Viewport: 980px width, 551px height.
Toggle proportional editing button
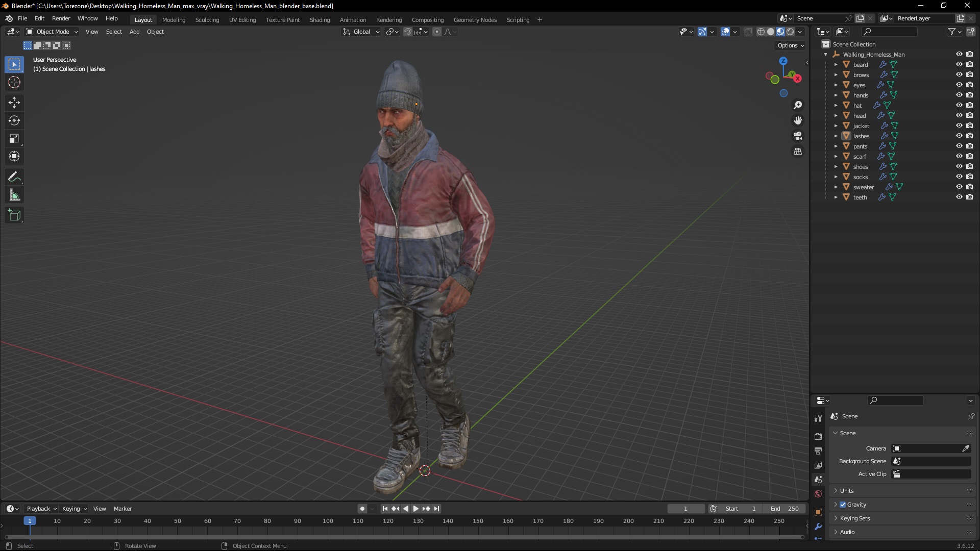pyautogui.click(x=437, y=32)
